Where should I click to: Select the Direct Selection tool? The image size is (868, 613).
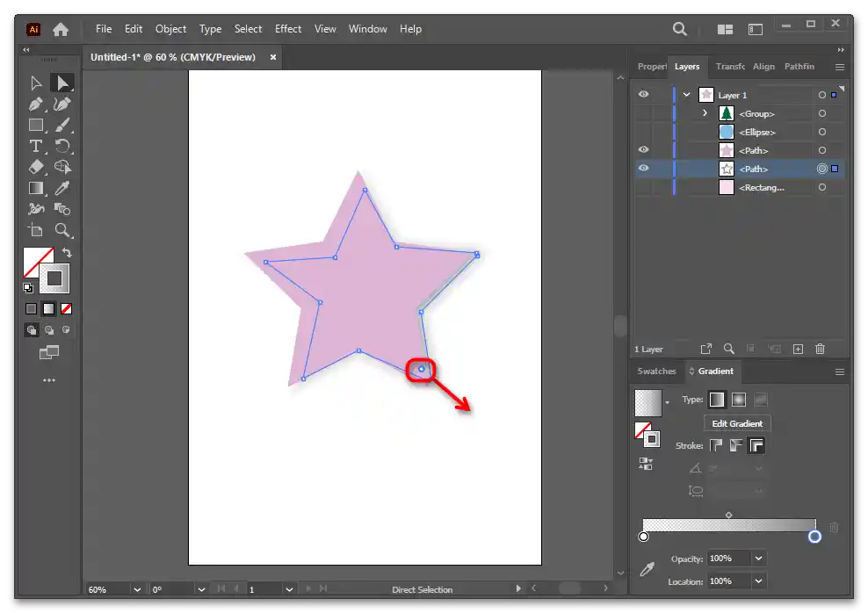[x=62, y=83]
